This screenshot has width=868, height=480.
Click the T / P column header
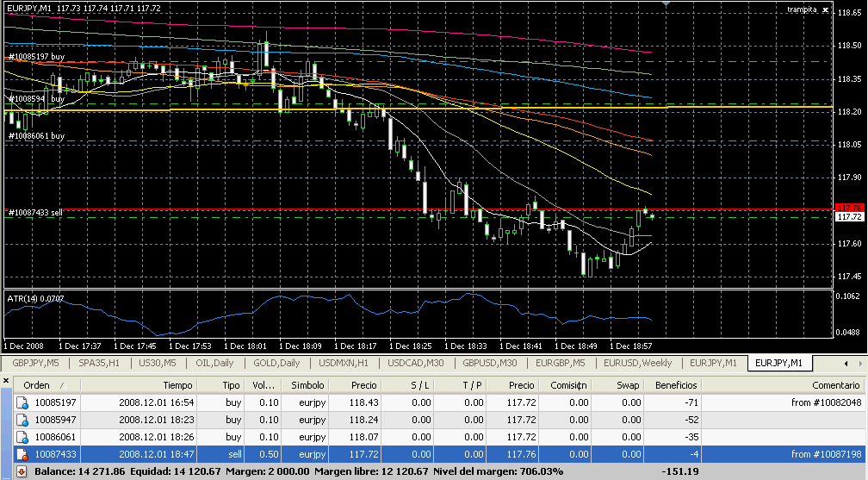click(x=459, y=385)
